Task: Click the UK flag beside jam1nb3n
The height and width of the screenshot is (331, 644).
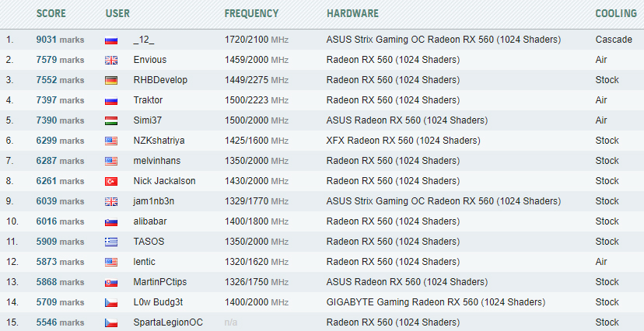Action: (x=111, y=201)
